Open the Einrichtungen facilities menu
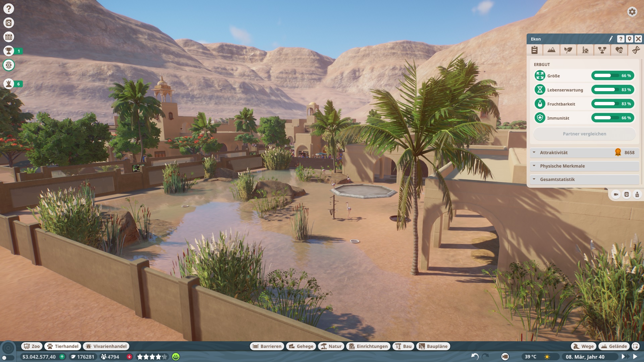 point(368,346)
